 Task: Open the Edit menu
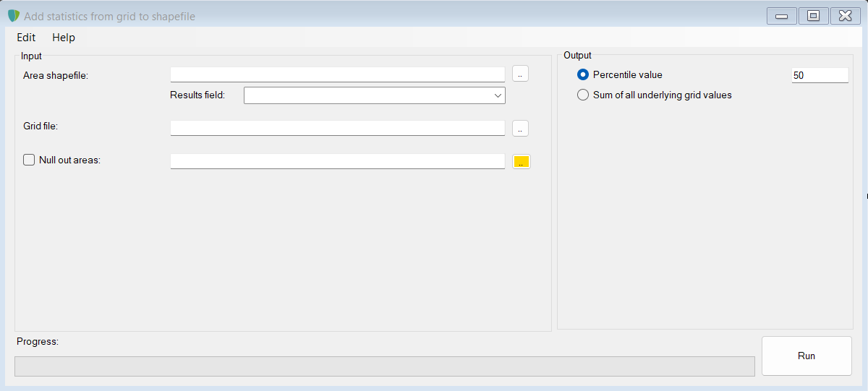pyautogui.click(x=26, y=38)
